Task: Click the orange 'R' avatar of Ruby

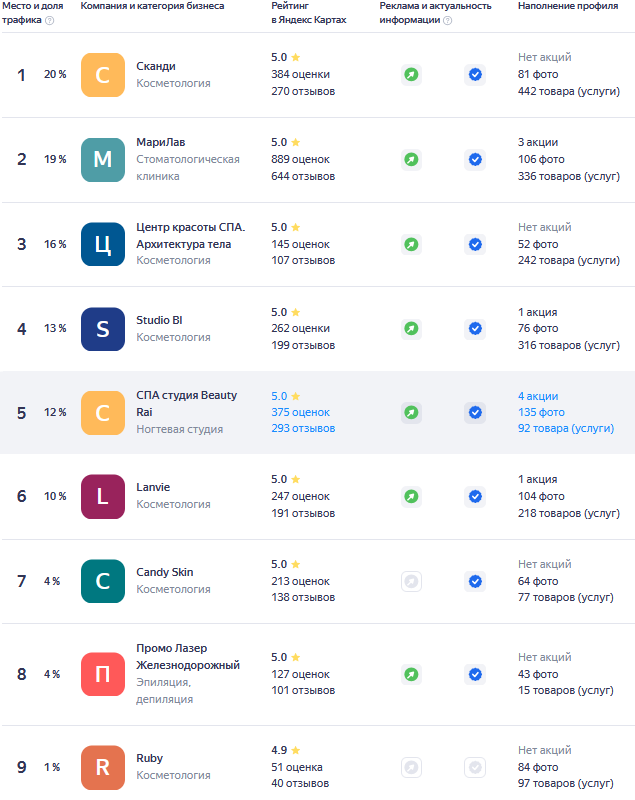Action: coord(103,767)
